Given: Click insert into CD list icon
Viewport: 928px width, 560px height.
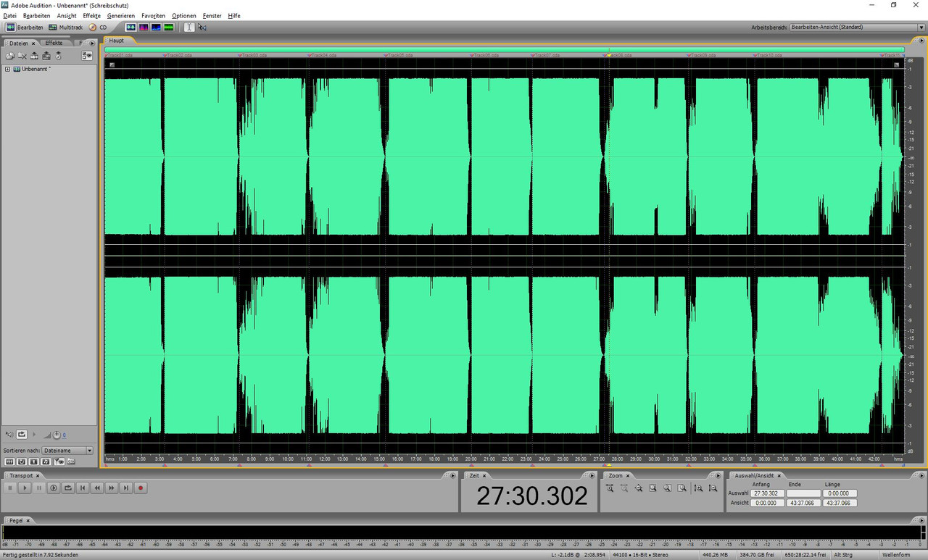Looking at the screenshot, I should 58,56.
